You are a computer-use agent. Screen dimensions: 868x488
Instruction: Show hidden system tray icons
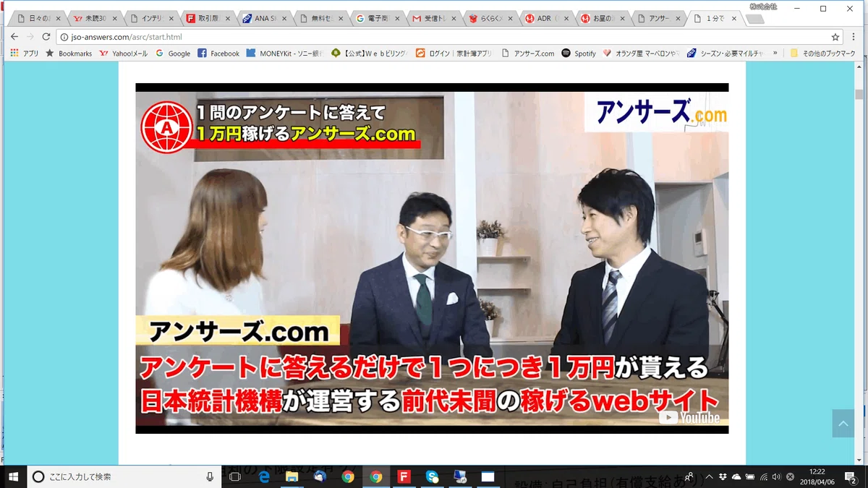(x=710, y=476)
